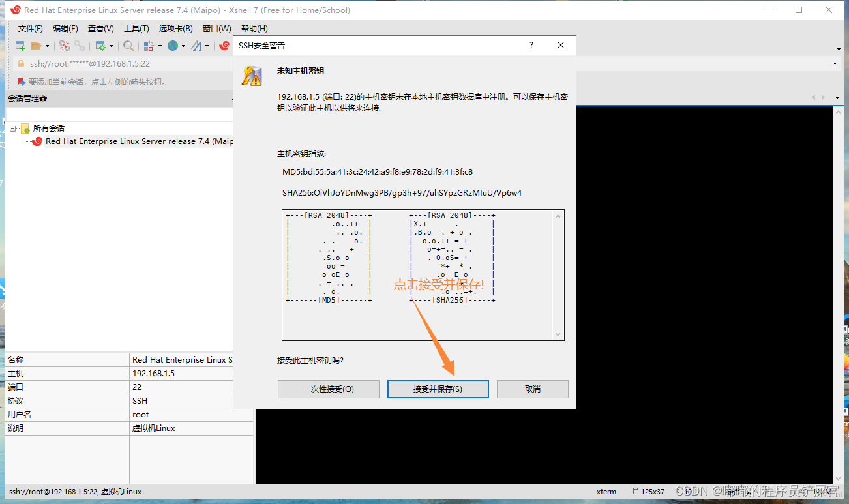Open the 窗口(W) menu
The width and height of the screenshot is (849, 504).
[x=217, y=29]
